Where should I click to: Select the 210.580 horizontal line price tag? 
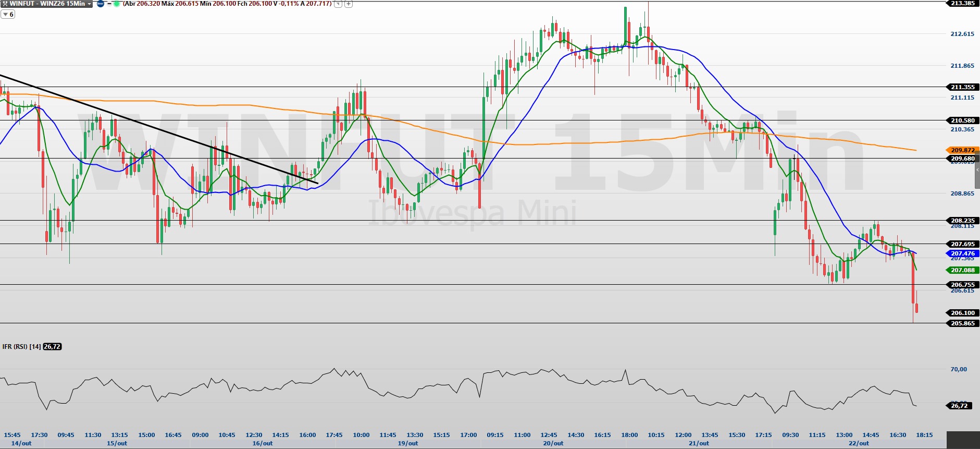pos(962,120)
